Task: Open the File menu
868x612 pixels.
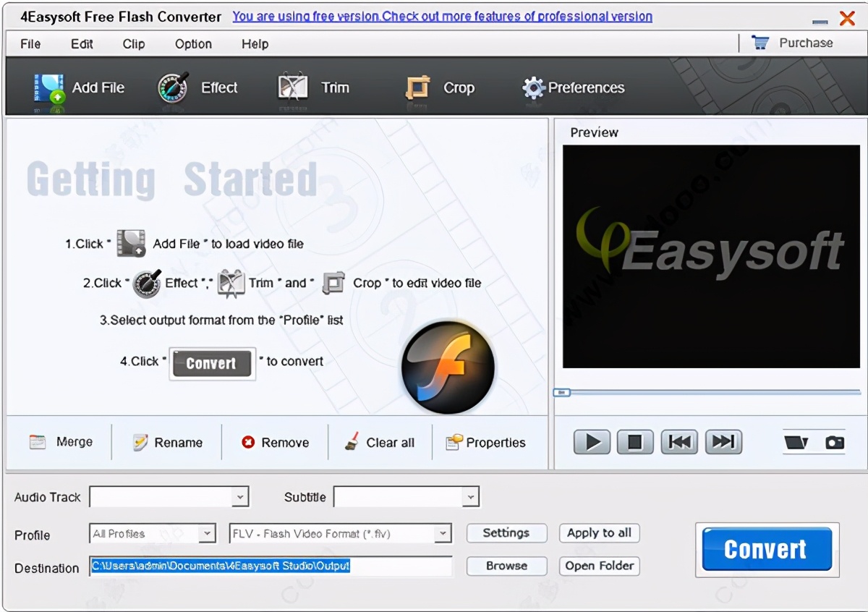Action: click(30, 44)
